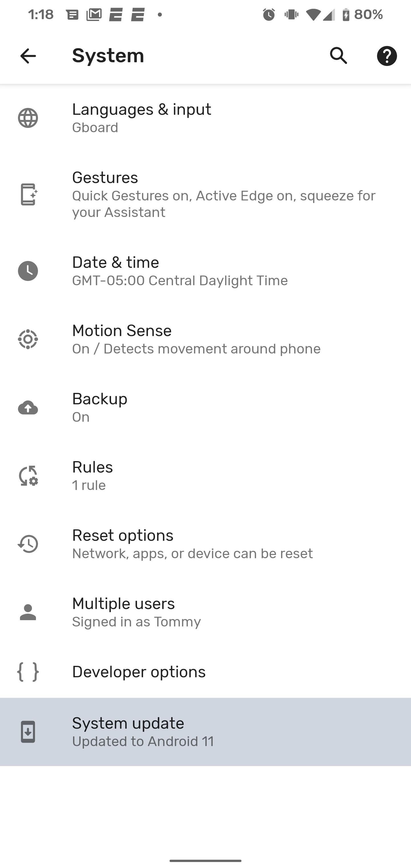Tap the curly braces Developer options icon
This screenshot has width=411, height=868.
(28, 672)
